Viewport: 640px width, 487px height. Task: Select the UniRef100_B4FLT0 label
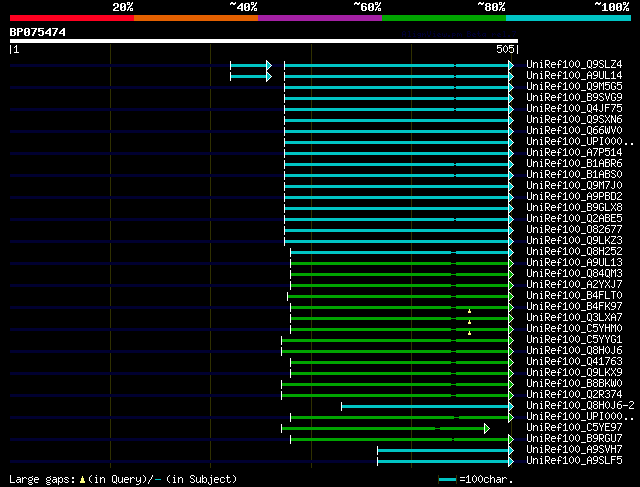(x=574, y=296)
